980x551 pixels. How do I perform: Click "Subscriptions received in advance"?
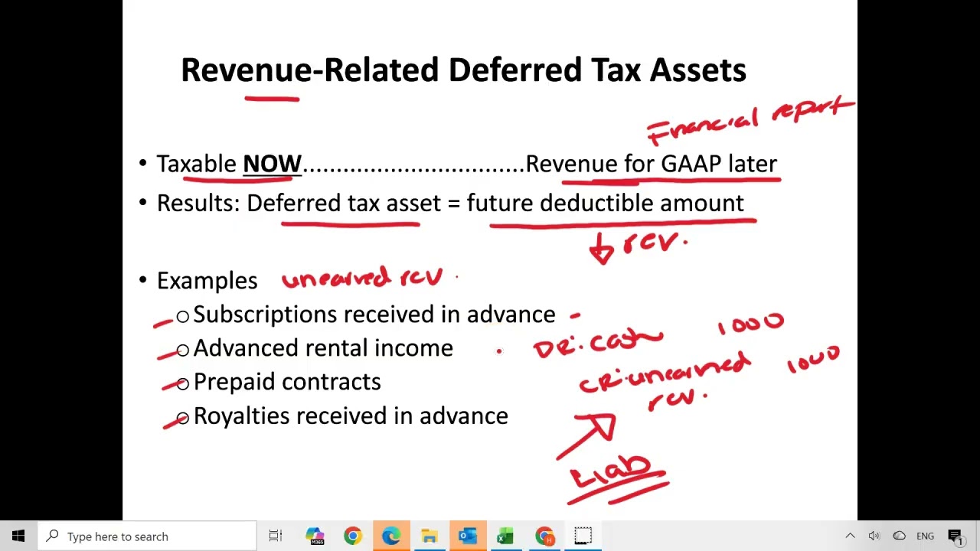pos(374,315)
